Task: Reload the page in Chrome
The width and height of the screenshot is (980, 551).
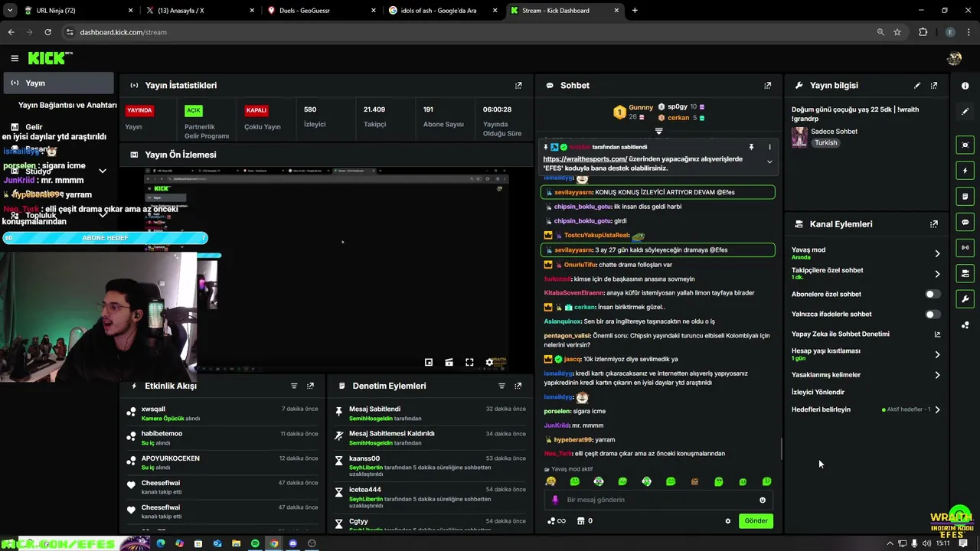Action: 47,32
